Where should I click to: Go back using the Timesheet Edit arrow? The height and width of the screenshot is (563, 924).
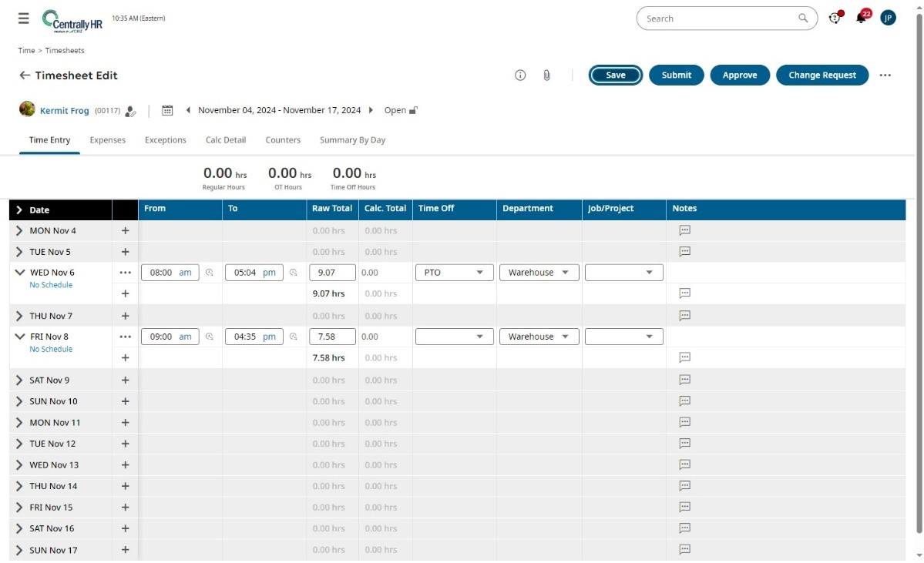pos(24,75)
